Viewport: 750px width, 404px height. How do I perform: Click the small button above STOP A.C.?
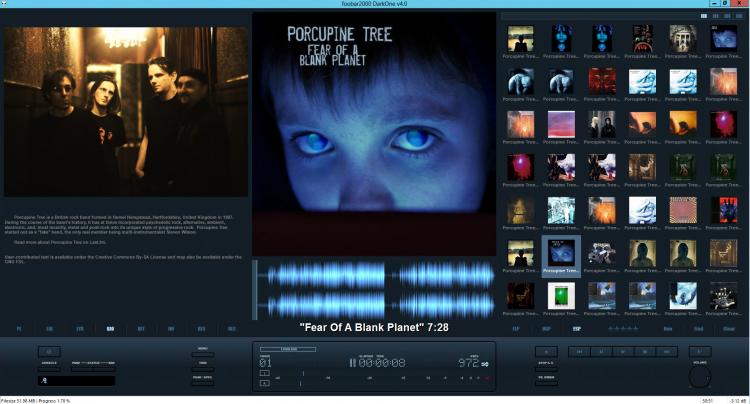[546, 352]
